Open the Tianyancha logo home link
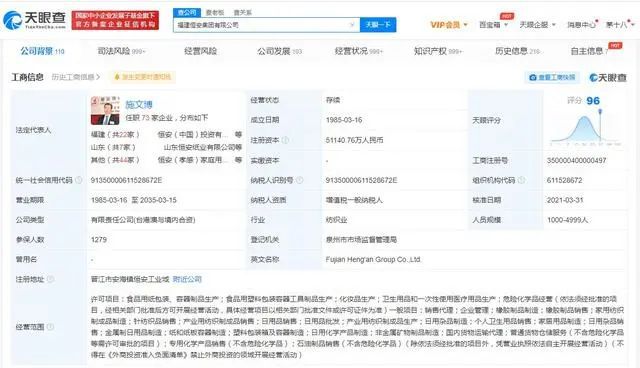 point(34,20)
